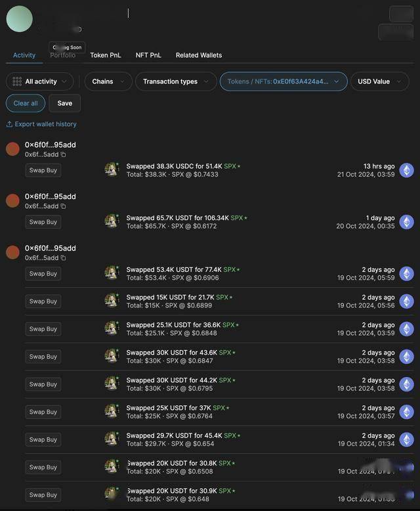This screenshot has width=420, height=511.
Task: Click 'Total: $20K · SPX @ $0.6508' text
Action: coord(169,472)
